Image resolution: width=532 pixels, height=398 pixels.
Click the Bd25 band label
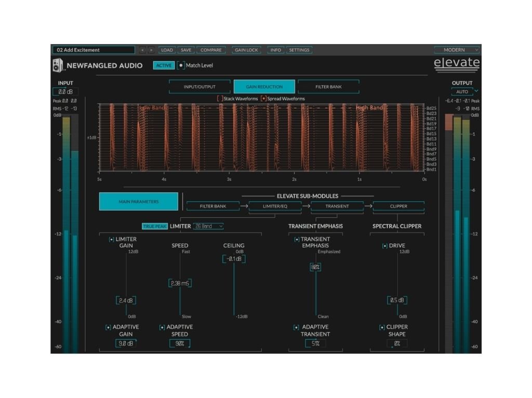coord(431,108)
